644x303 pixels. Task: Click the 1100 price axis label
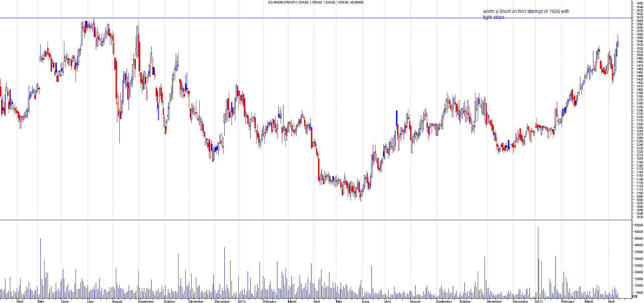(x=639, y=193)
